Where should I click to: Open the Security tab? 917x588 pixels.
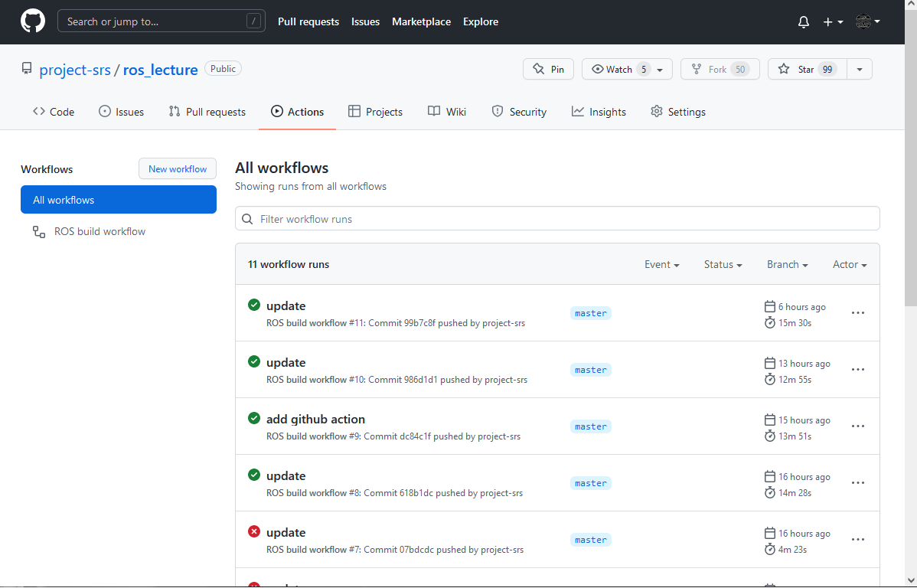pos(519,112)
